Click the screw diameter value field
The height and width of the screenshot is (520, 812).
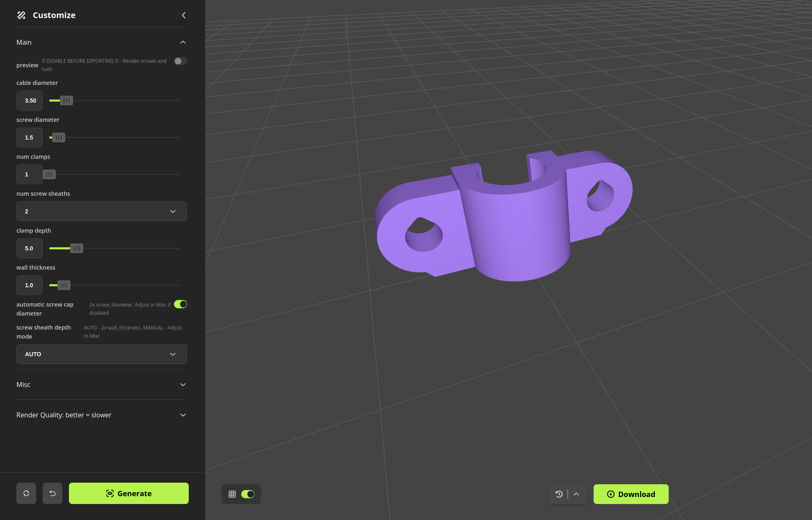[30, 137]
